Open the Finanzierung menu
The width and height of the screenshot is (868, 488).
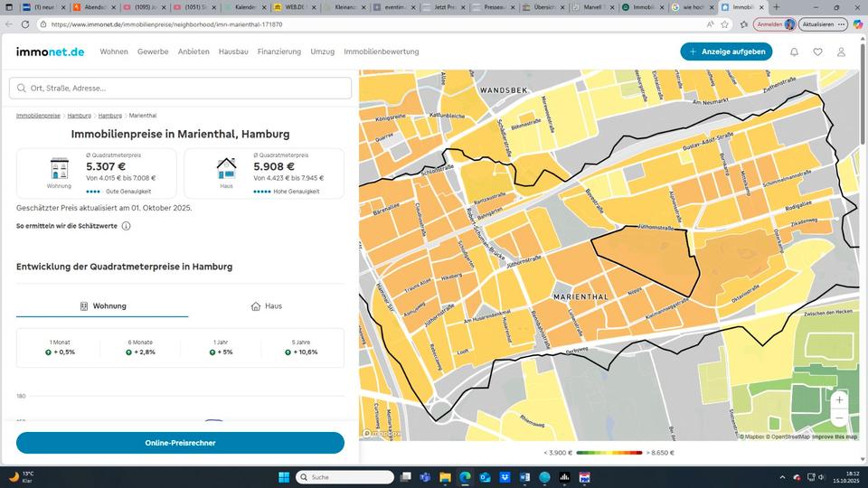278,52
